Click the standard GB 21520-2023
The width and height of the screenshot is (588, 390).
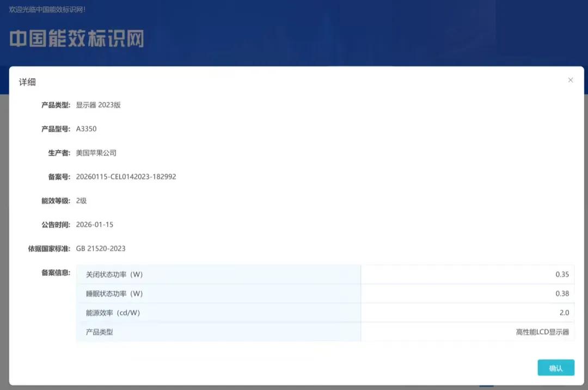tap(101, 249)
